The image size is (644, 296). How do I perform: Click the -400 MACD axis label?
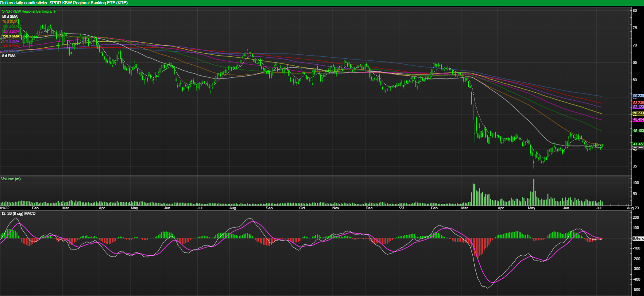tap(636, 279)
